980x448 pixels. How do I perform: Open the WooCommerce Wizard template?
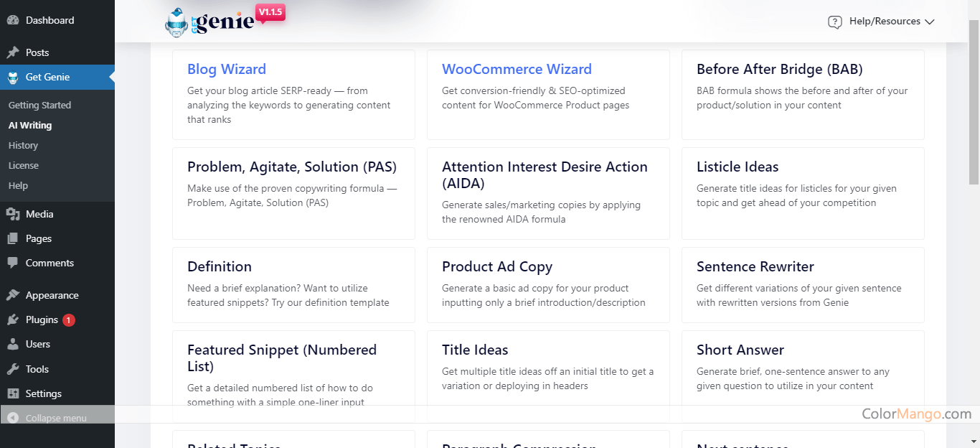pos(517,69)
